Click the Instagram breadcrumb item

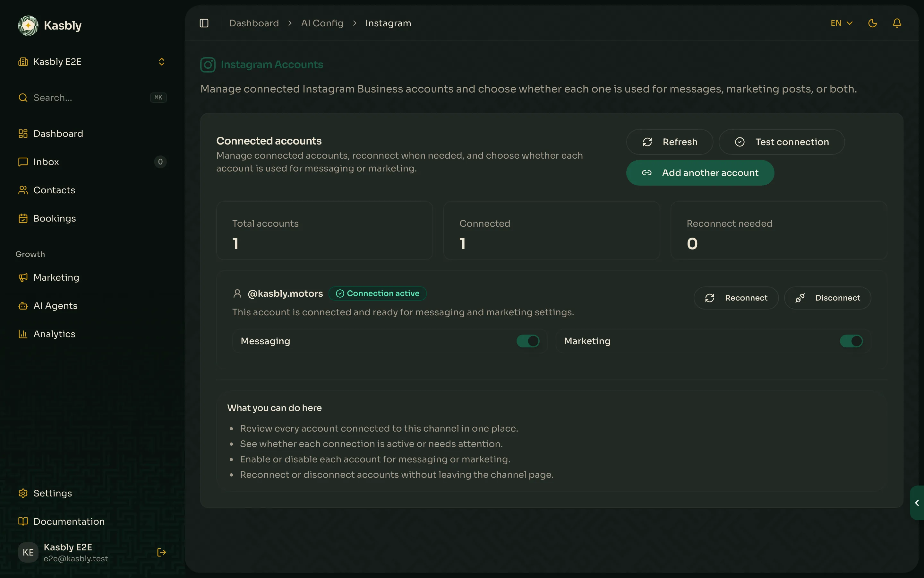point(388,23)
